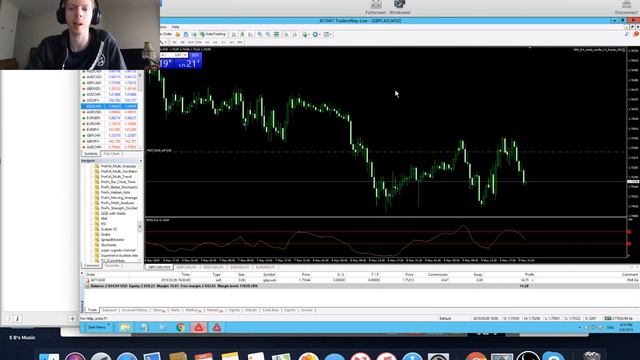Launch Chrome from the Windows taskbar
640x360 pixels.
[180, 327]
